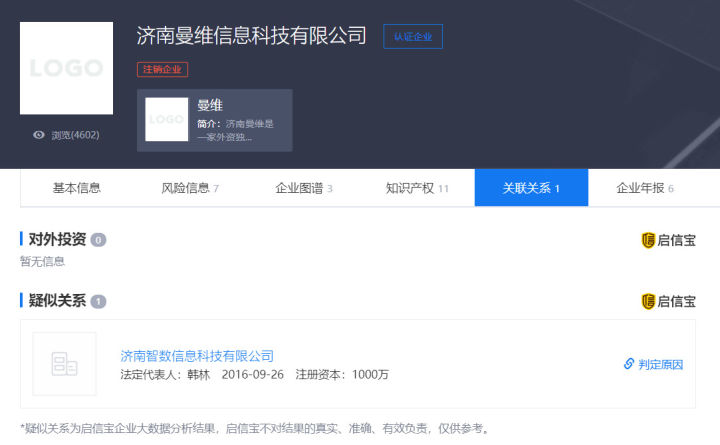The height and width of the screenshot is (445, 720).
Task: Open the 曼维 brand card
Action: (214, 120)
